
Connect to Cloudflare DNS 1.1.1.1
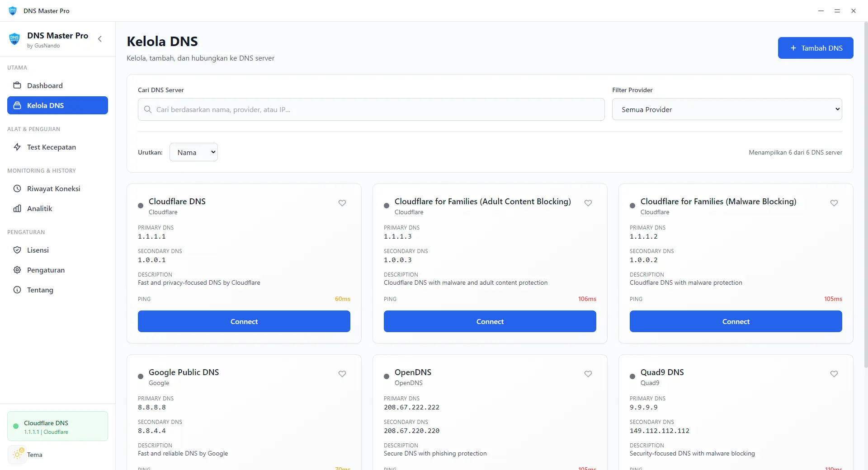coord(244,321)
